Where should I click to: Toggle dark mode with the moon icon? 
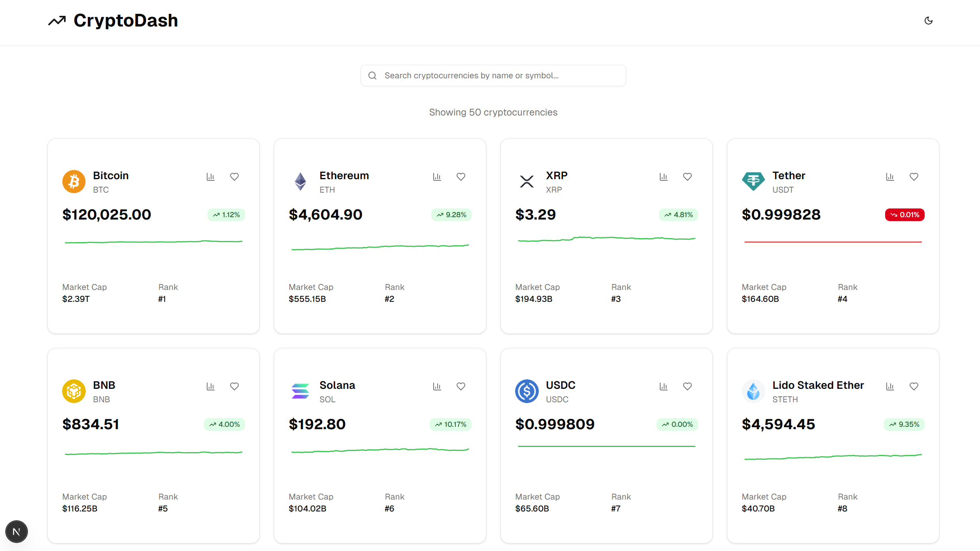click(929, 21)
